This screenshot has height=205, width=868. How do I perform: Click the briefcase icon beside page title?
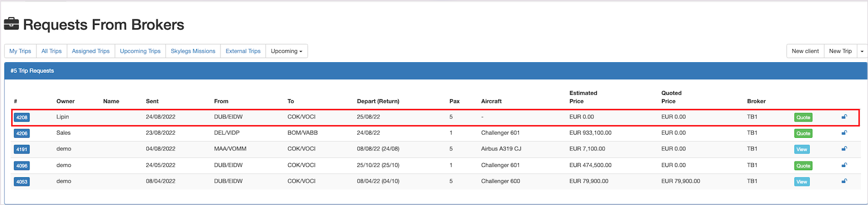11,24
